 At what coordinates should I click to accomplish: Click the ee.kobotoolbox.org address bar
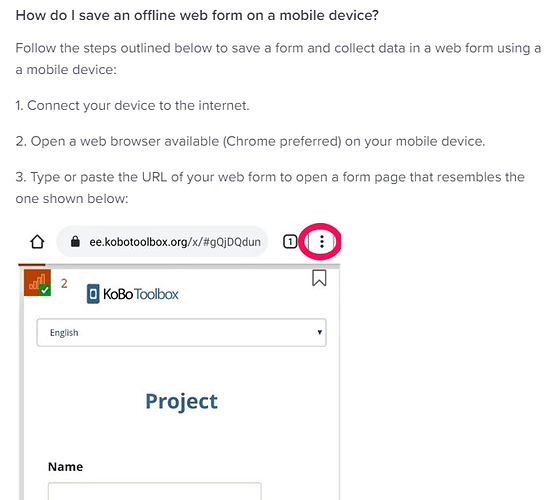162,242
